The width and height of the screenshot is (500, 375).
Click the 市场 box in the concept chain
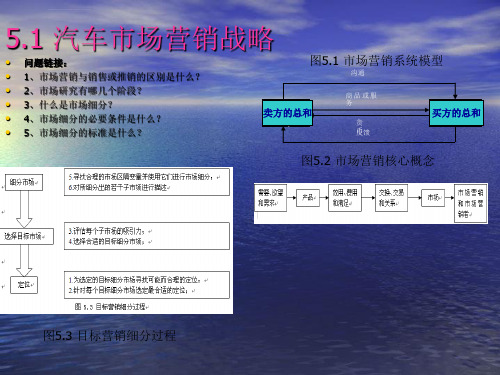coord(433,198)
